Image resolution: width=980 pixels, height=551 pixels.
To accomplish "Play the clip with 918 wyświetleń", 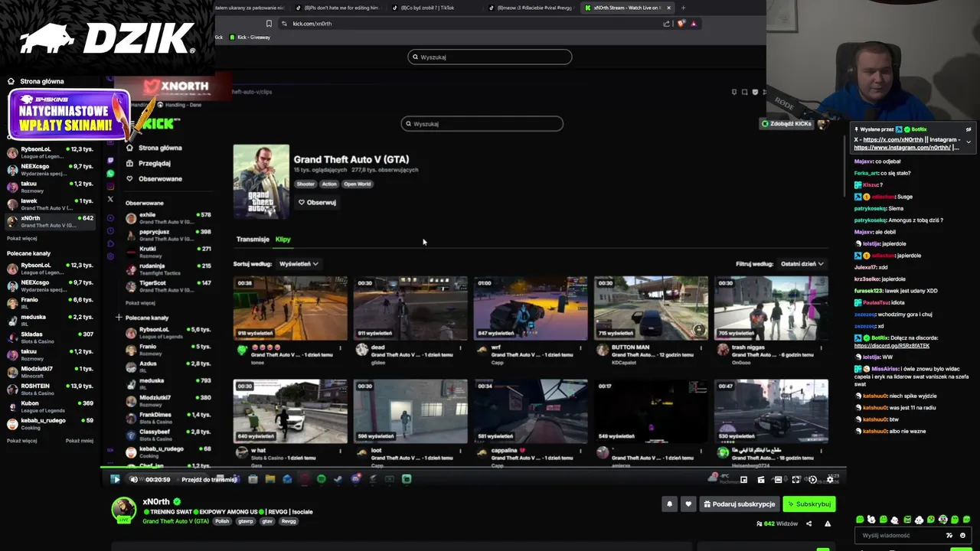I will coord(290,308).
